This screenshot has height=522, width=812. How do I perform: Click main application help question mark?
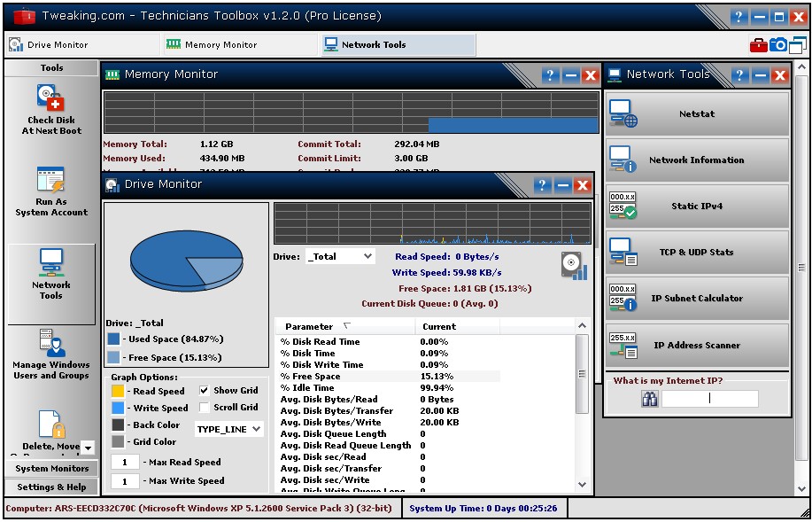click(739, 17)
